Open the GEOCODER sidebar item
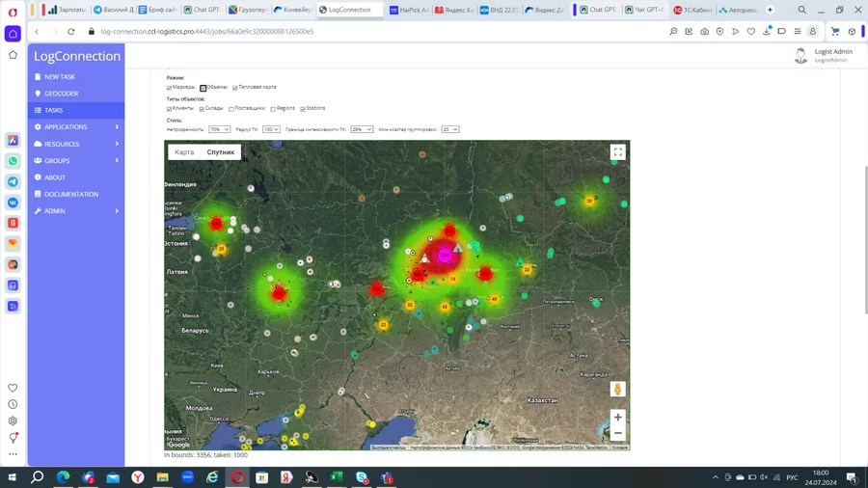The height and width of the screenshot is (488, 868). [61, 94]
